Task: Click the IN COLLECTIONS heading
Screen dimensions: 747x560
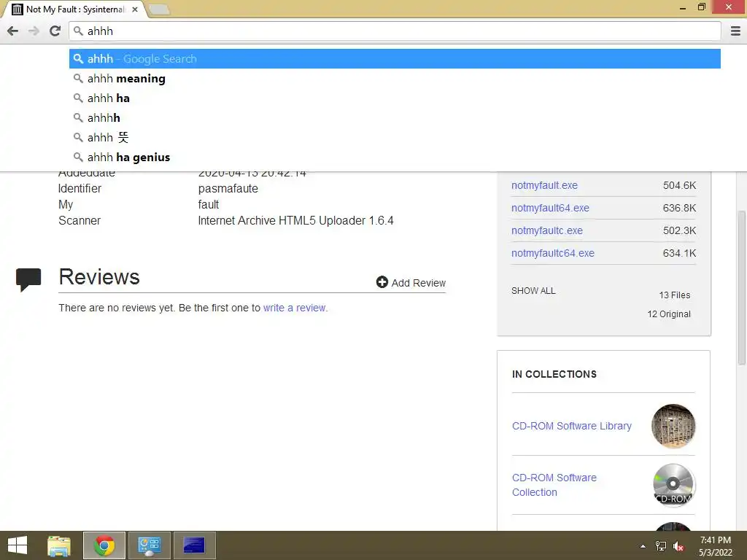Action: [554, 374]
